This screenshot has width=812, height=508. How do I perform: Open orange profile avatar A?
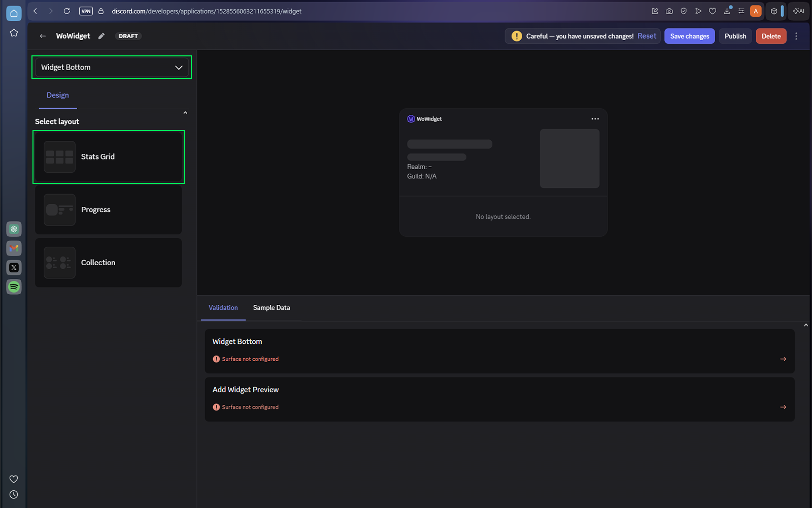756,11
